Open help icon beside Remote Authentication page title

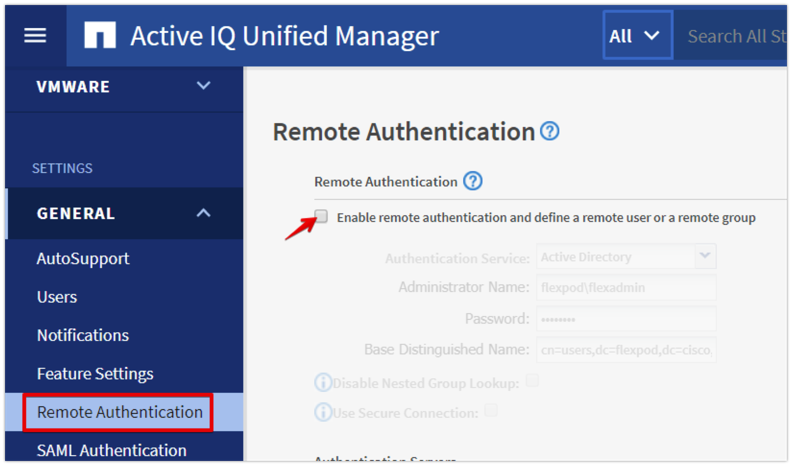[x=550, y=131]
